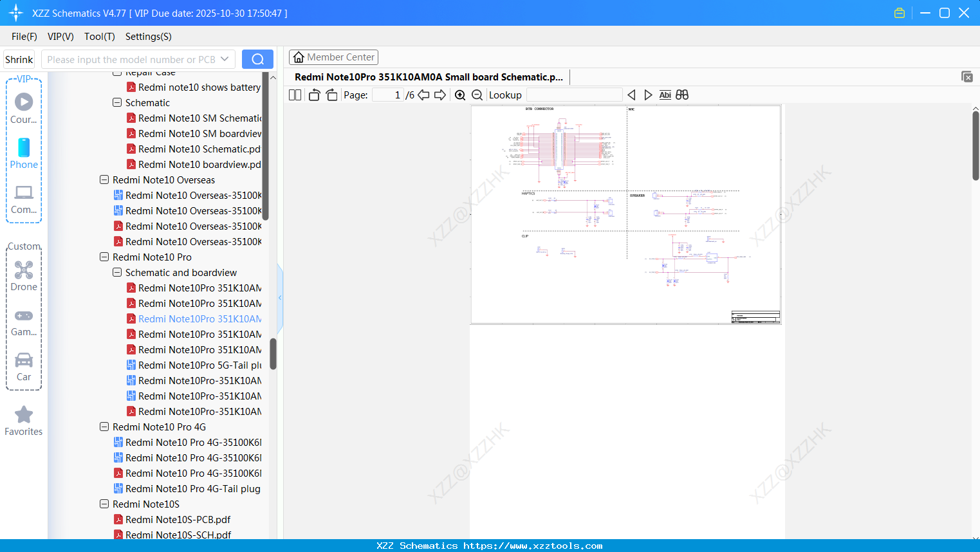Click the Car category icon
980x552 pixels.
point(23,360)
